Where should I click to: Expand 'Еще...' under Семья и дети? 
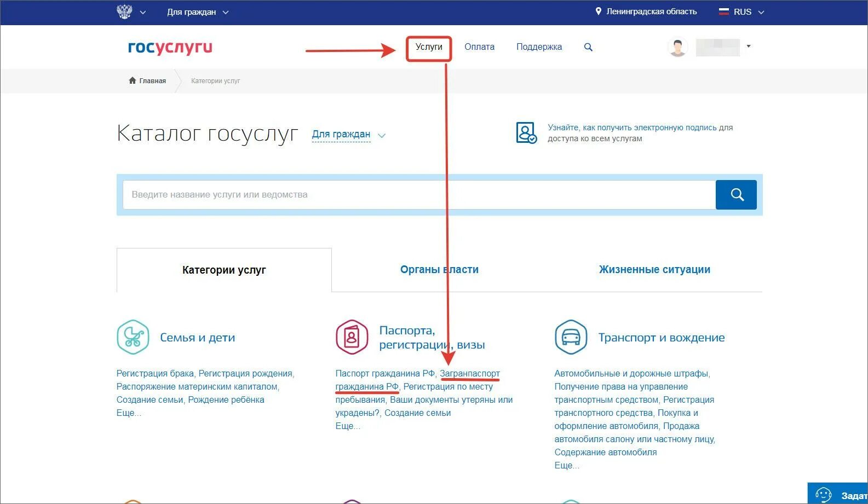coord(129,413)
